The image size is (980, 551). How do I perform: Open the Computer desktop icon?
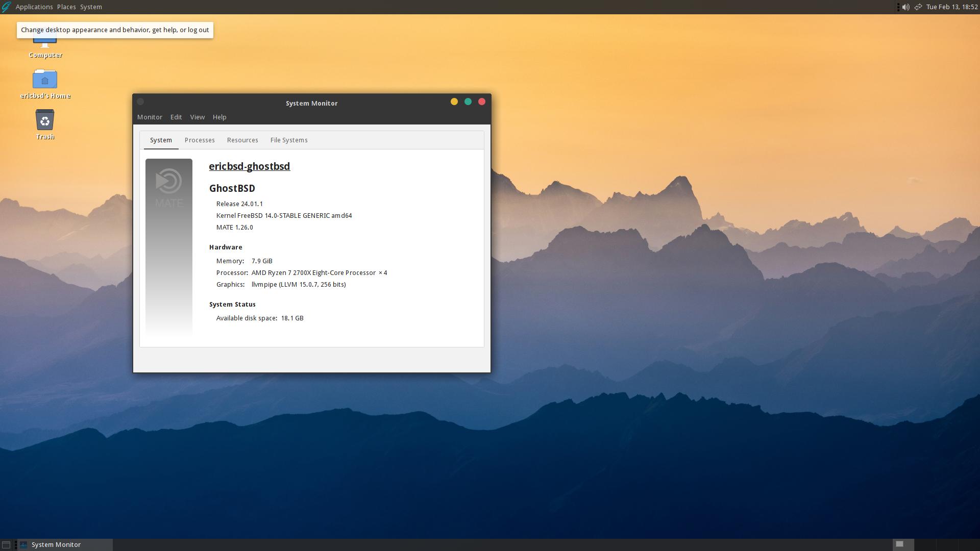click(45, 41)
